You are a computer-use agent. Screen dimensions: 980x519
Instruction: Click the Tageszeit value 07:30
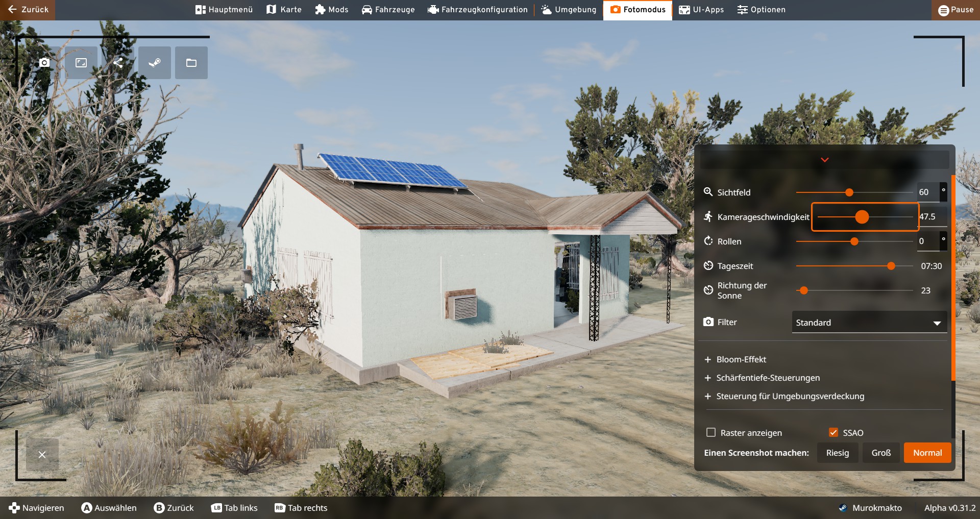pos(932,266)
